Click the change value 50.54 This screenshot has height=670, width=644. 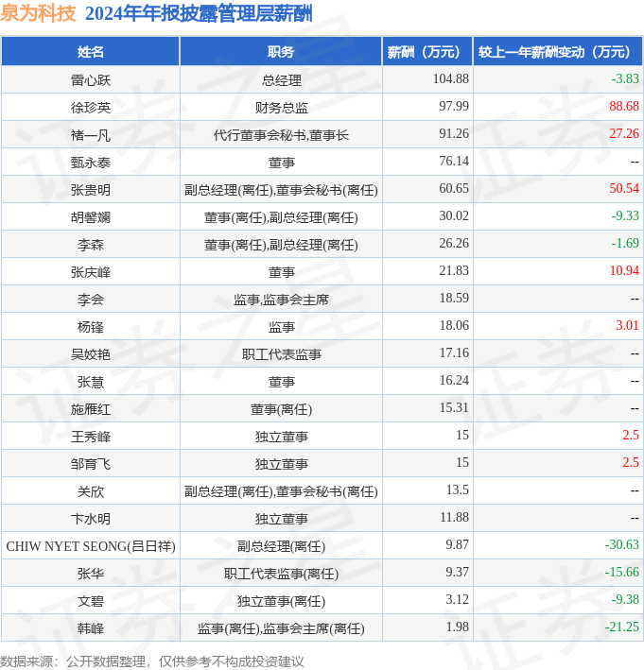point(624,188)
